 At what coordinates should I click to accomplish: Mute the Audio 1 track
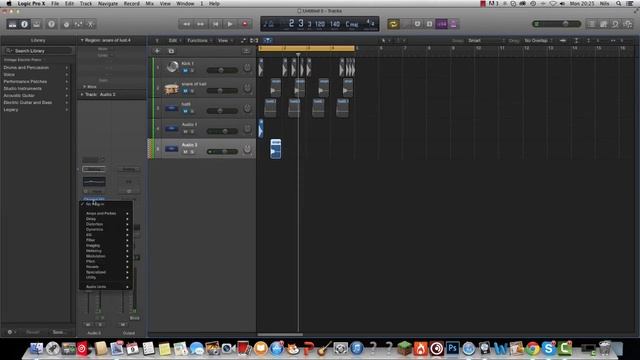[x=185, y=131]
